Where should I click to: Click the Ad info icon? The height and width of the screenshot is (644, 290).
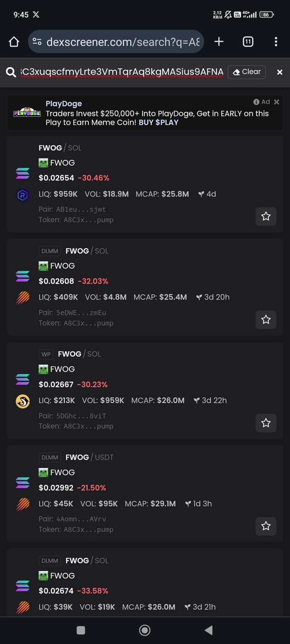tap(256, 102)
